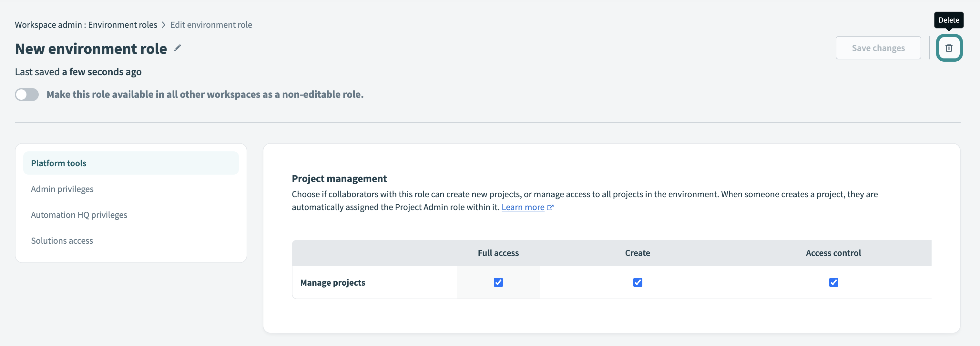This screenshot has width=980, height=346.
Task: Click the breadcrumb chevron separator
Action: 163,24
